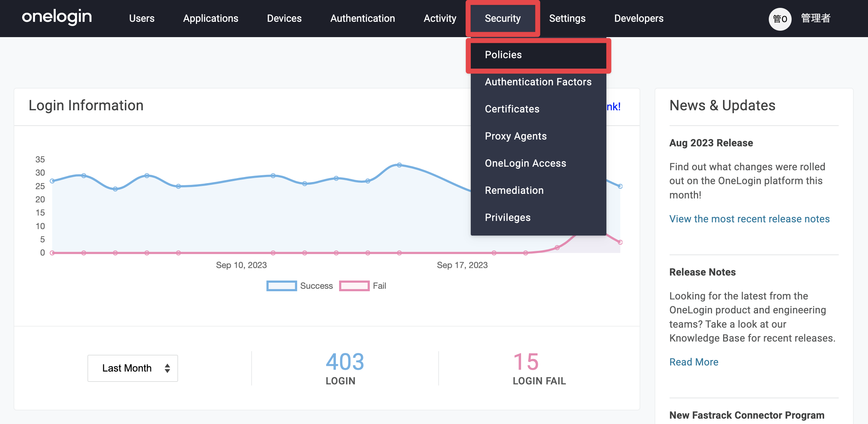Click the Aug 2023 Release heading
This screenshot has width=868, height=424.
(711, 143)
